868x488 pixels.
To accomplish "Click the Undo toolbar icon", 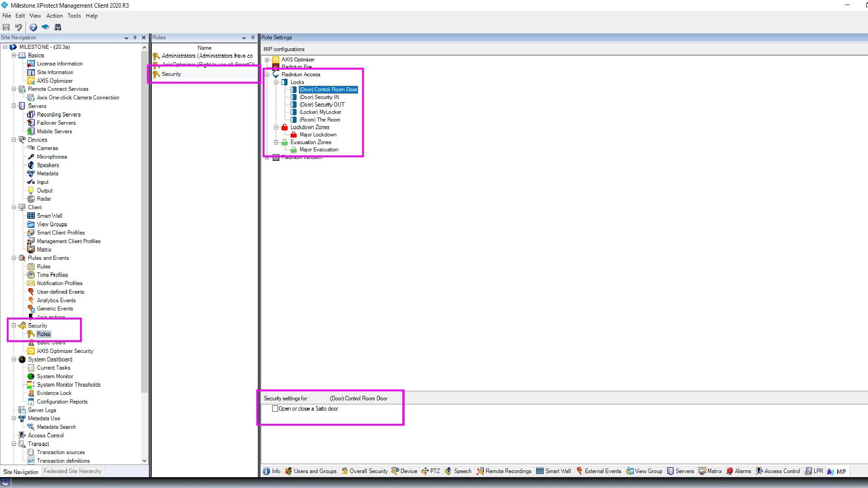I will click(x=19, y=27).
